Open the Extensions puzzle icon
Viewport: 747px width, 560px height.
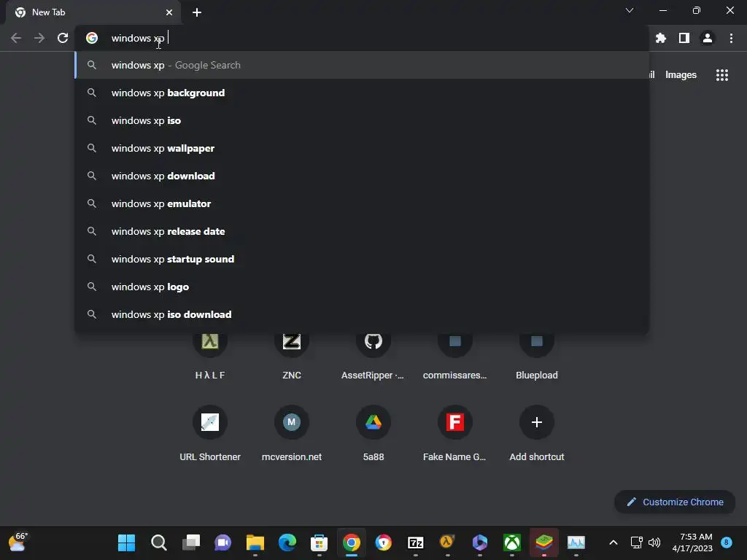pos(661,38)
